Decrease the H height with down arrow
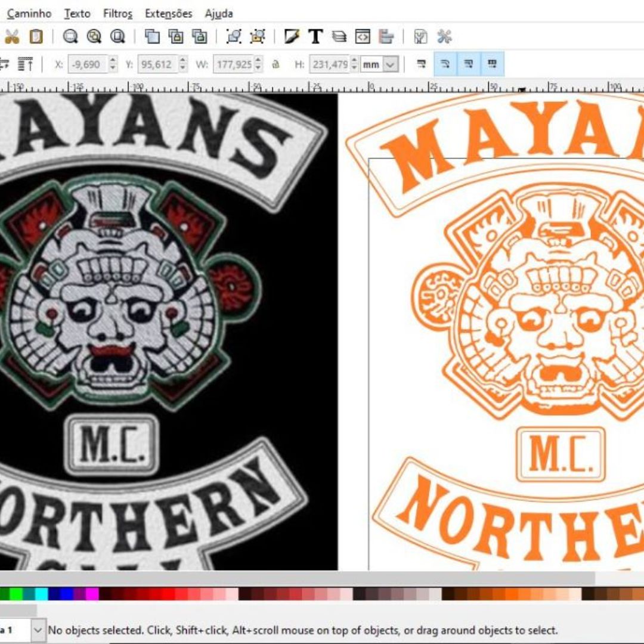644x644 pixels. pos(354,69)
